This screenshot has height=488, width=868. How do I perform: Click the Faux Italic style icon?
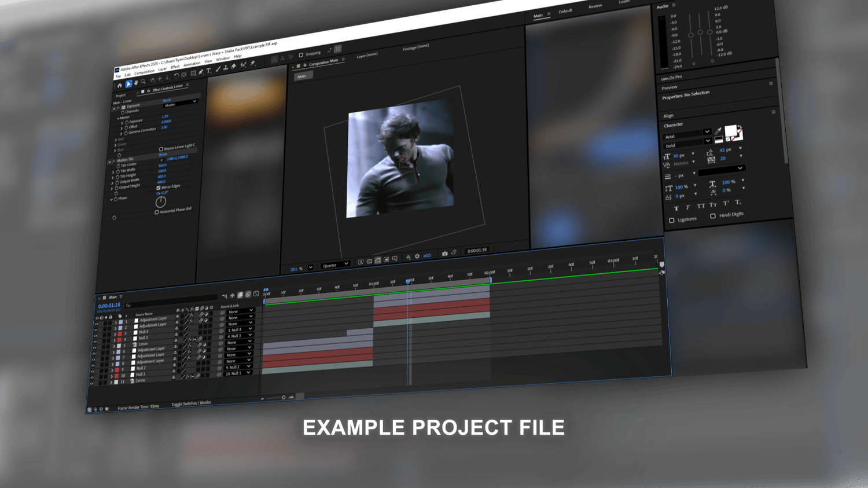(x=688, y=207)
